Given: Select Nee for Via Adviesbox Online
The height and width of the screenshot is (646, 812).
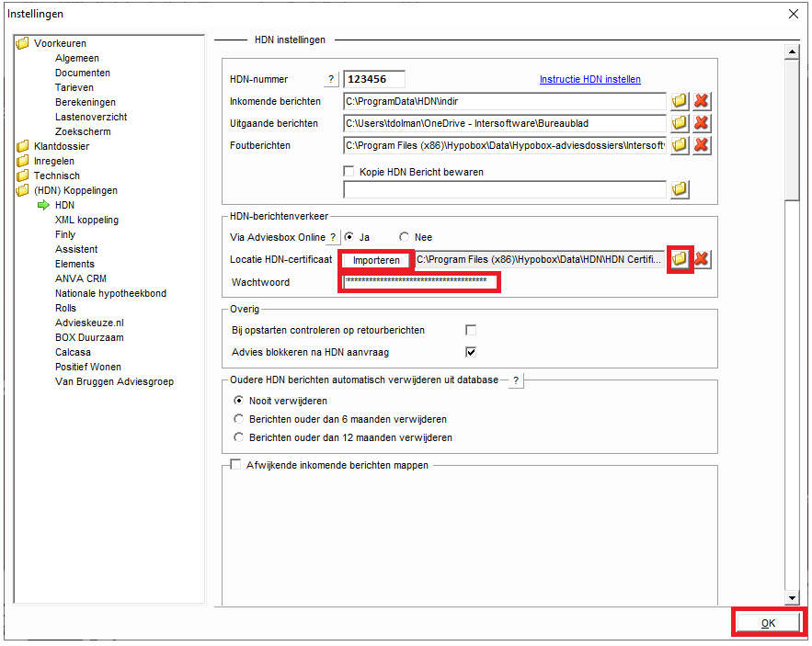Looking at the screenshot, I should point(404,237).
